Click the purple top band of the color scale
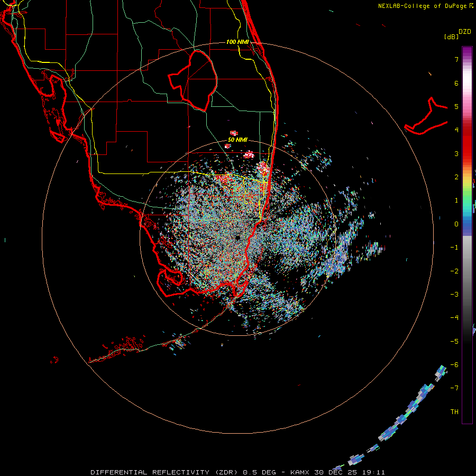This screenshot has height=476, width=476. [x=467, y=52]
